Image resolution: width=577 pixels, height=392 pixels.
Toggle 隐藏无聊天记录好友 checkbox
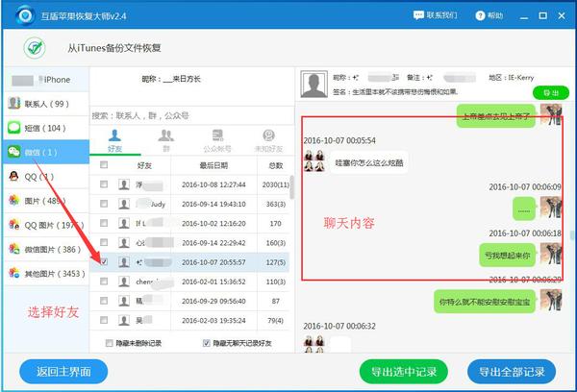coord(207,343)
